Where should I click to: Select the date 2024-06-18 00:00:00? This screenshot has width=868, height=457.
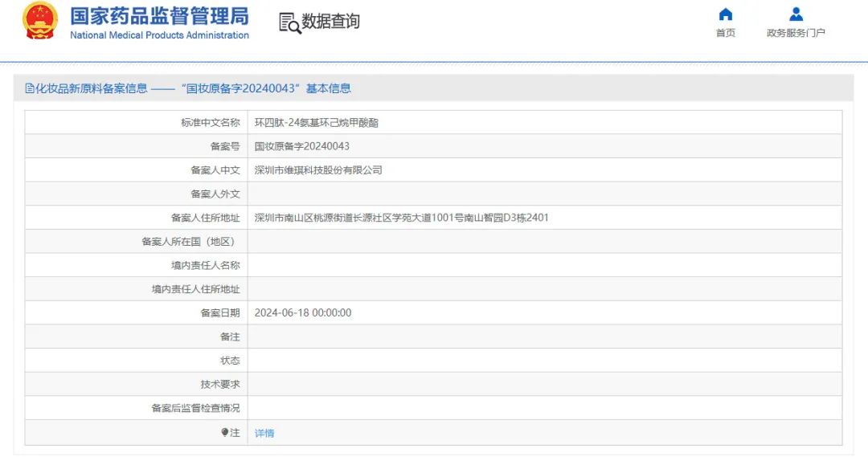[x=303, y=313]
